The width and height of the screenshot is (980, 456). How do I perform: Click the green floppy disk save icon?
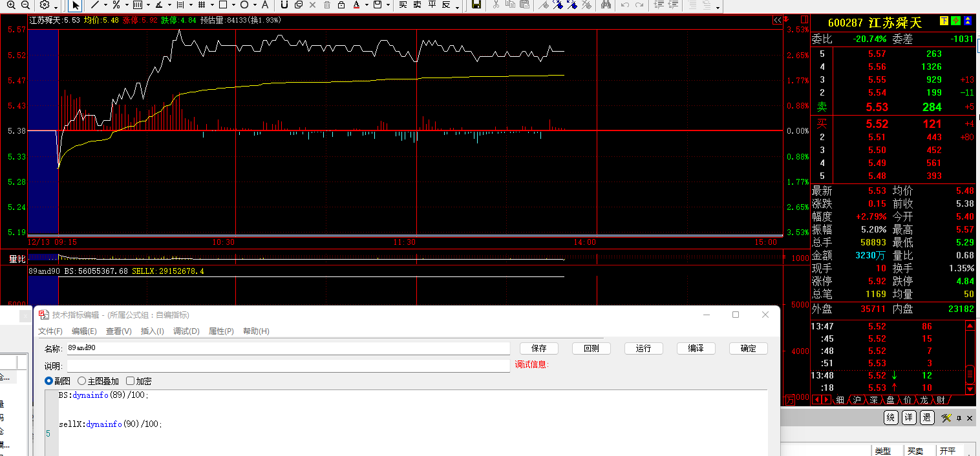tap(476, 5)
